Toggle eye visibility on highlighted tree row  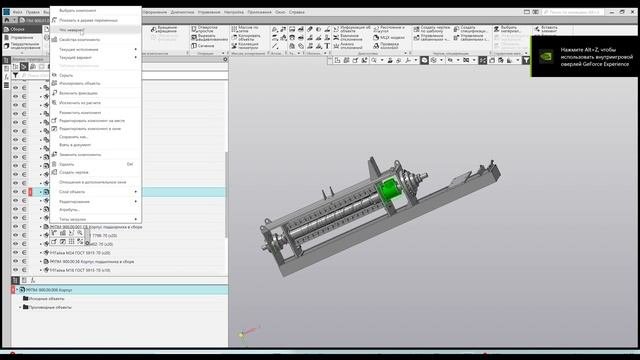click(16, 191)
